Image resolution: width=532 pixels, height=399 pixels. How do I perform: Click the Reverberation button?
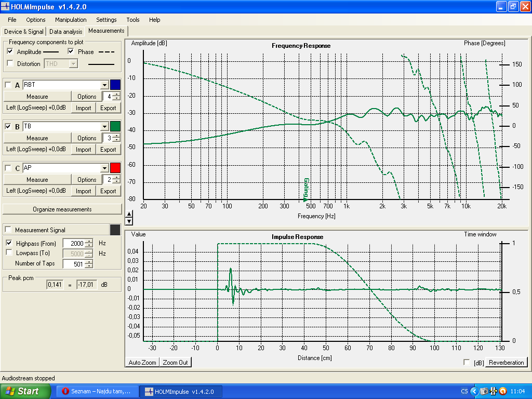tap(506, 362)
